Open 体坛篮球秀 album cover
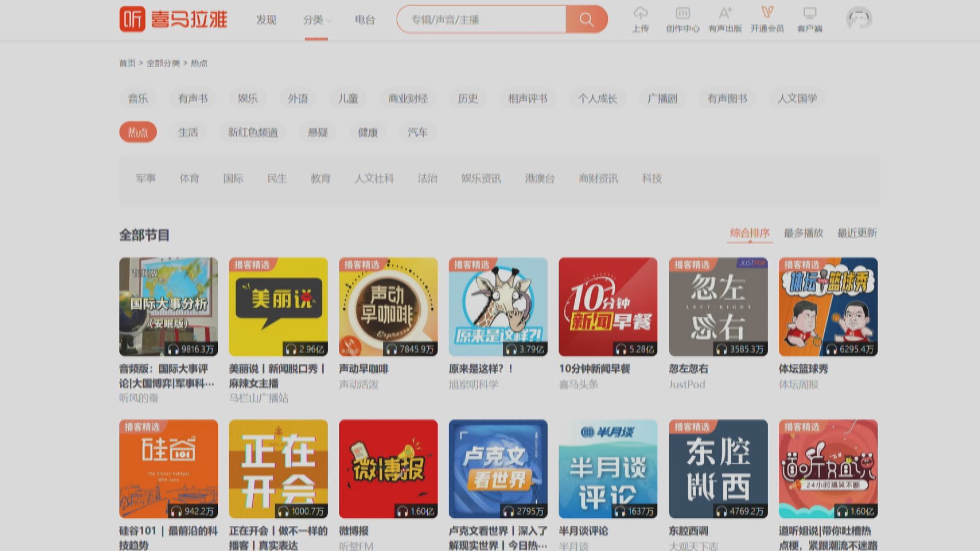Viewport: 980px width, 551px height. (x=828, y=307)
